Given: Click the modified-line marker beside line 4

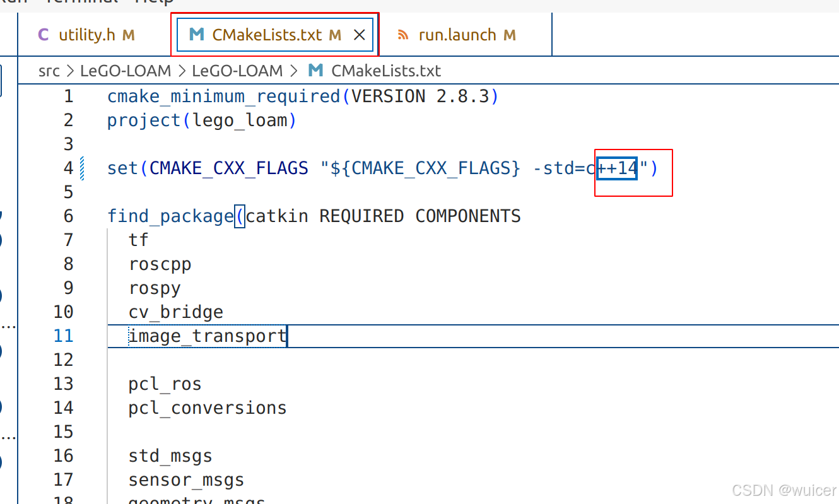Looking at the screenshot, I should [x=82, y=168].
